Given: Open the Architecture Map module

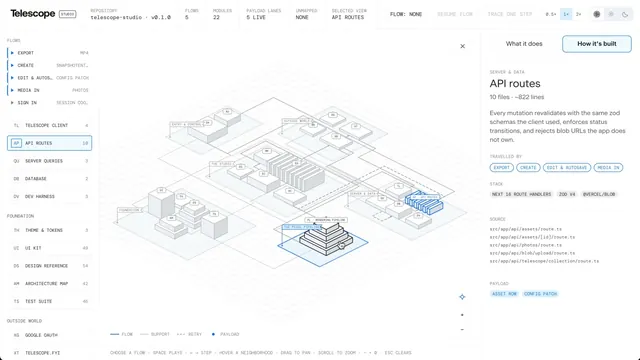Looking at the screenshot, I should click(49, 283).
